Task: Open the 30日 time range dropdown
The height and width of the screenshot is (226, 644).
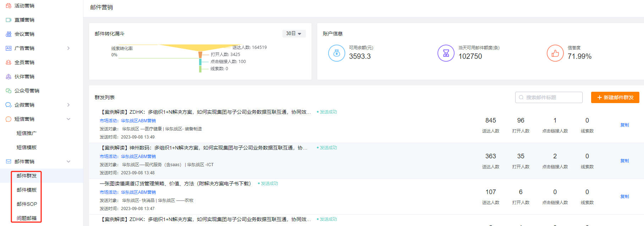Action: (294, 33)
